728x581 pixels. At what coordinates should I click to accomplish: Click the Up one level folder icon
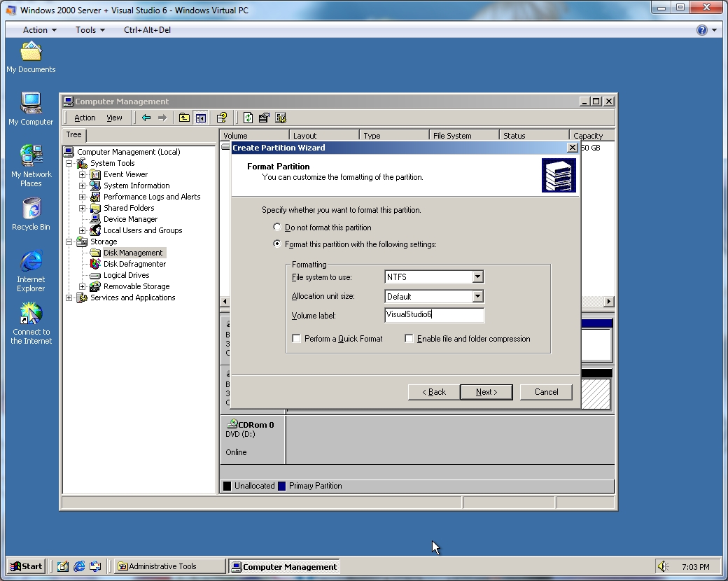click(x=184, y=118)
